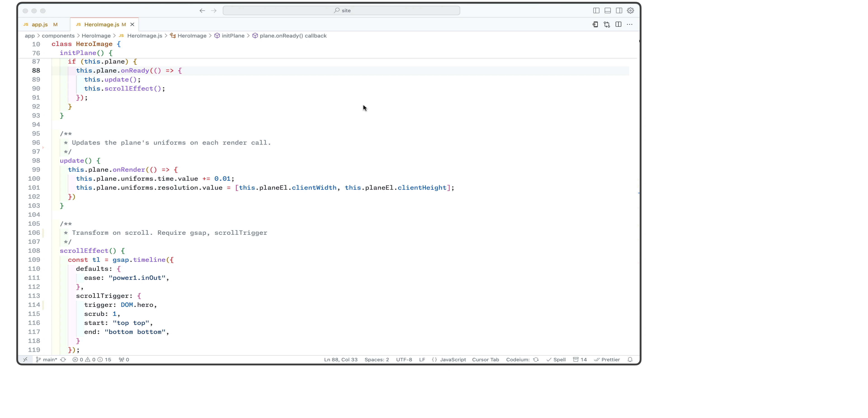Viewport: 868px width, 418px height.
Task: Click the site search command box
Action: 341,10
